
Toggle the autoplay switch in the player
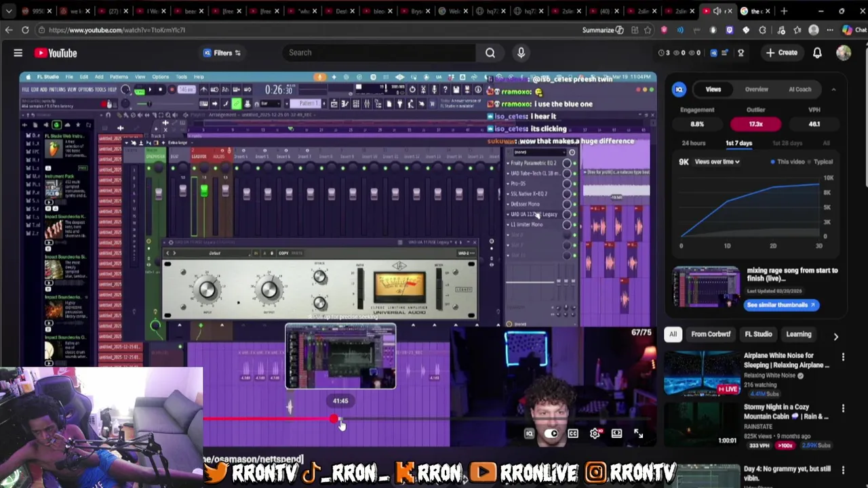click(551, 434)
